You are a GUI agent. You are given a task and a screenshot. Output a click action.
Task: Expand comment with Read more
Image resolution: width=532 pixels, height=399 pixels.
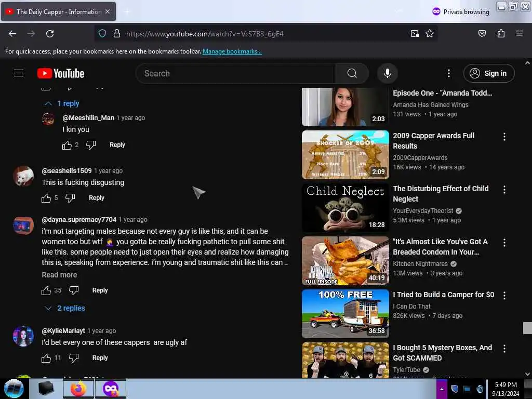59,275
